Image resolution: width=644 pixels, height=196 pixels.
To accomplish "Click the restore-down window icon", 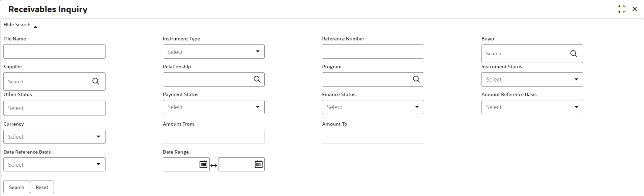I will [x=622, y=9].
